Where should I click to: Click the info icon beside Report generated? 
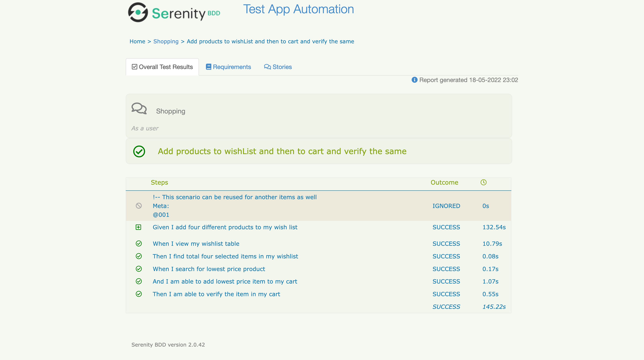click(414, 80)
